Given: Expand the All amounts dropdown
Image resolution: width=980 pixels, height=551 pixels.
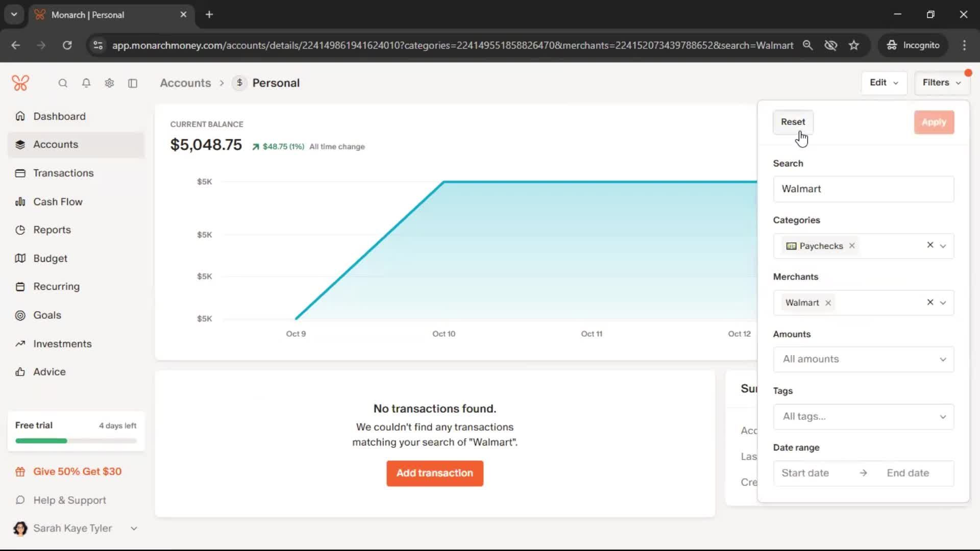Looking at the screenshot, I should point(863,359).
